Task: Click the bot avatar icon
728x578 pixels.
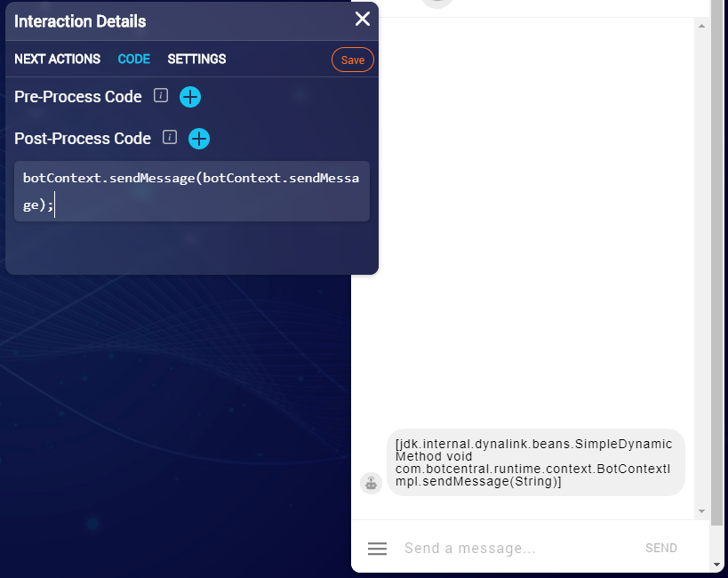Action: point(371,483)
